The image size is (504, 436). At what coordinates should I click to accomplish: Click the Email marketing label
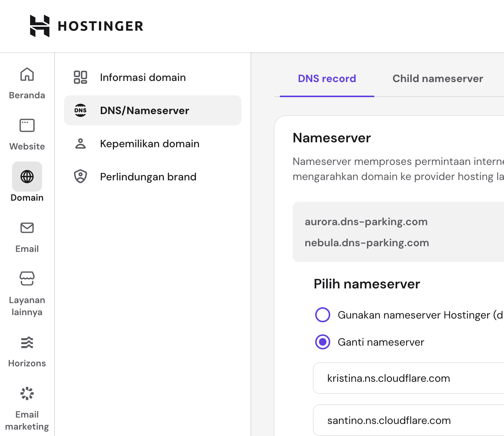coord(27,421)
